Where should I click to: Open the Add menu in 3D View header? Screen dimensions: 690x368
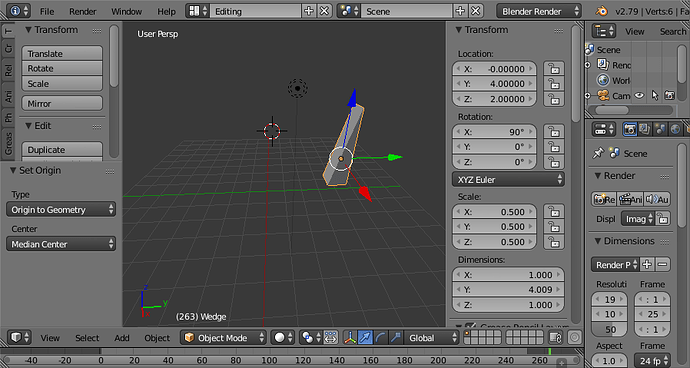(x=122, y=338)
